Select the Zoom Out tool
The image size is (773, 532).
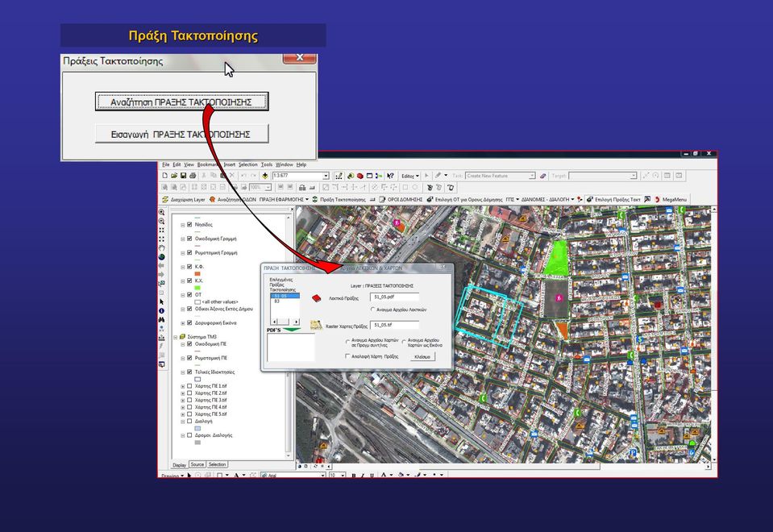(162, 221)
